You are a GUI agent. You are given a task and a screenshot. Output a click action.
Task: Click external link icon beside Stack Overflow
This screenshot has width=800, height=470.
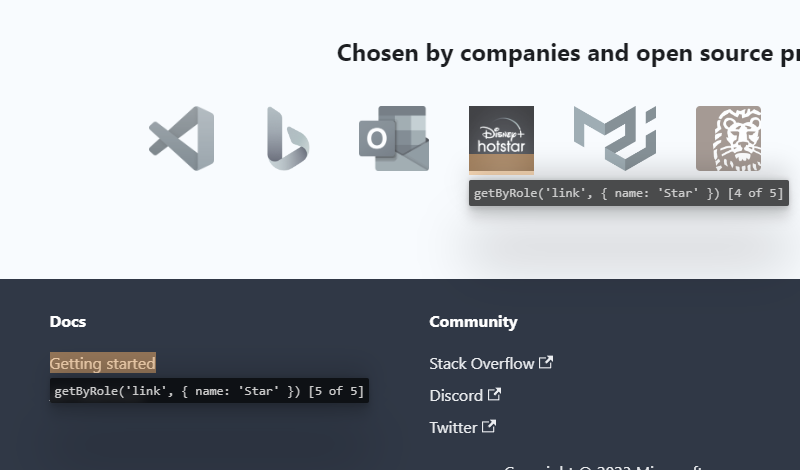coord(546,362)
